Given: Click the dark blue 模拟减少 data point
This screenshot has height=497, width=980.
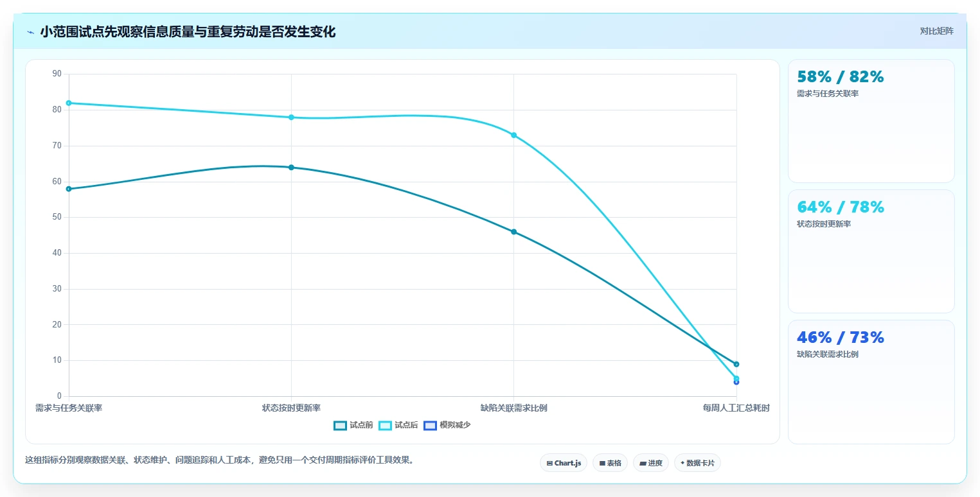Looking at the screenshot, I should [x=736, y=382].
